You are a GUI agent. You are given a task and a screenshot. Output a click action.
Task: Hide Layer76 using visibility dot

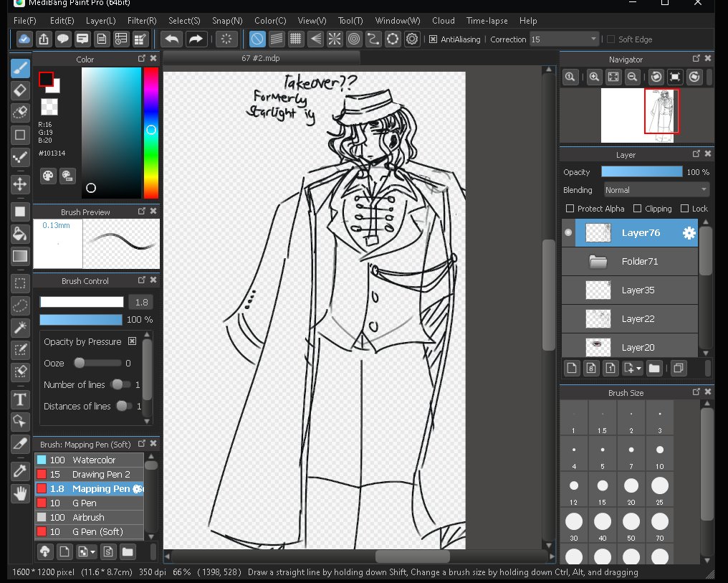click(569, 232)
